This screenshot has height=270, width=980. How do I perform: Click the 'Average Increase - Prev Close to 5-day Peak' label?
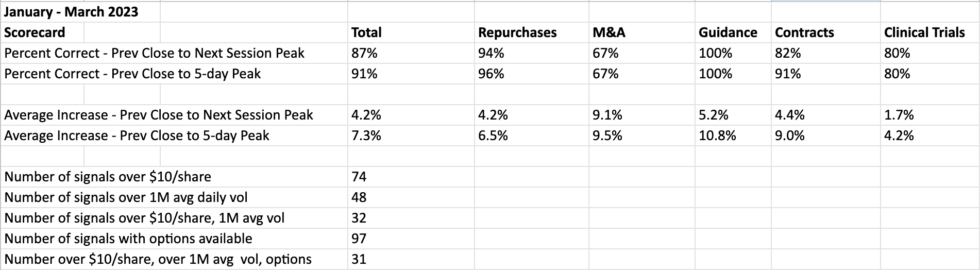click(x=137, y=136)
